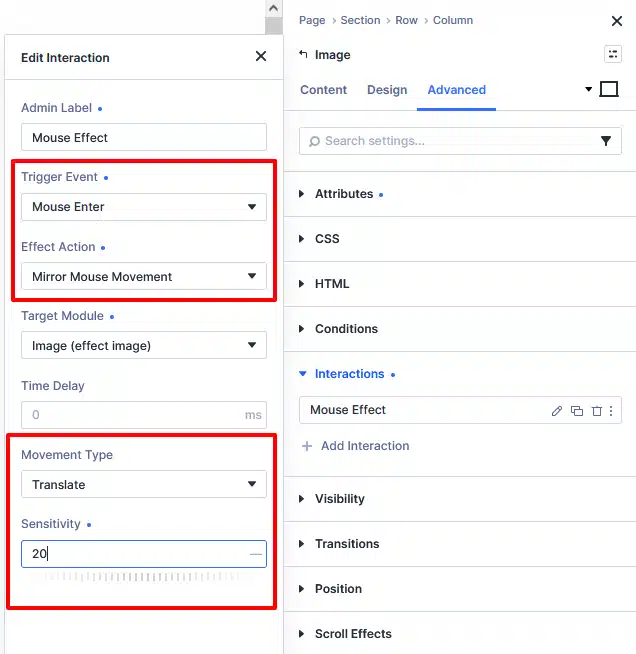The image size is (636, 654).
Task: Click the Admin Label modified dot
Action: pos(100,109)
